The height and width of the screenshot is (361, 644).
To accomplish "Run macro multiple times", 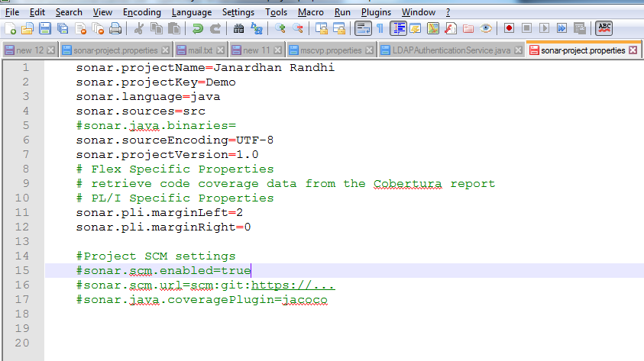I will 561,28.
